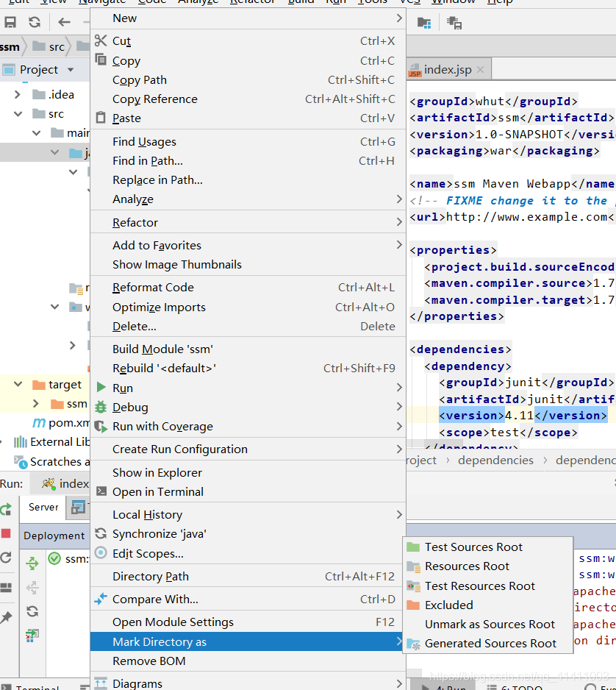
Task: Click the Open in Terminal icon
Action: [101, 491]
